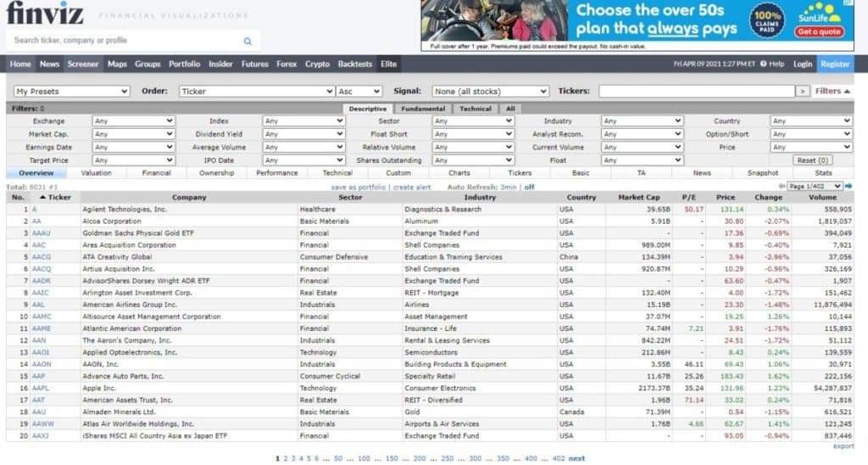Open the Maps menu item
This screenshot has height=465, width=868.
tap(117, 64)
